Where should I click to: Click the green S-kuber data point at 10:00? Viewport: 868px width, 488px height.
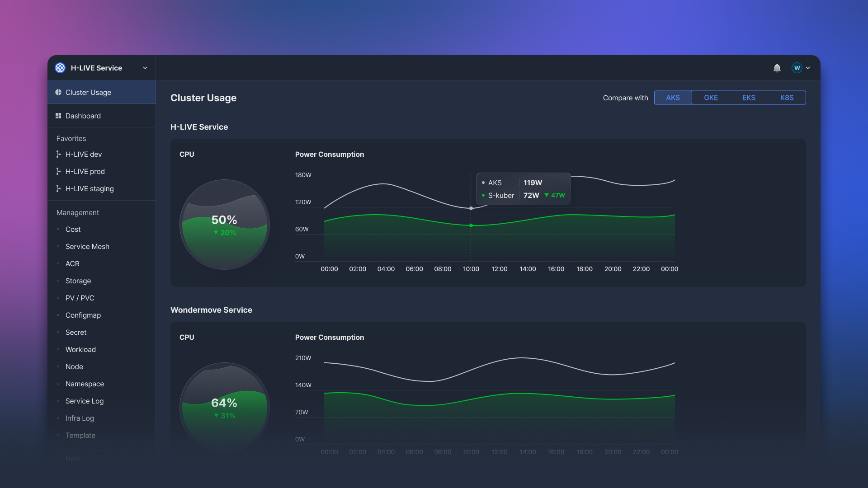[471, 225]
